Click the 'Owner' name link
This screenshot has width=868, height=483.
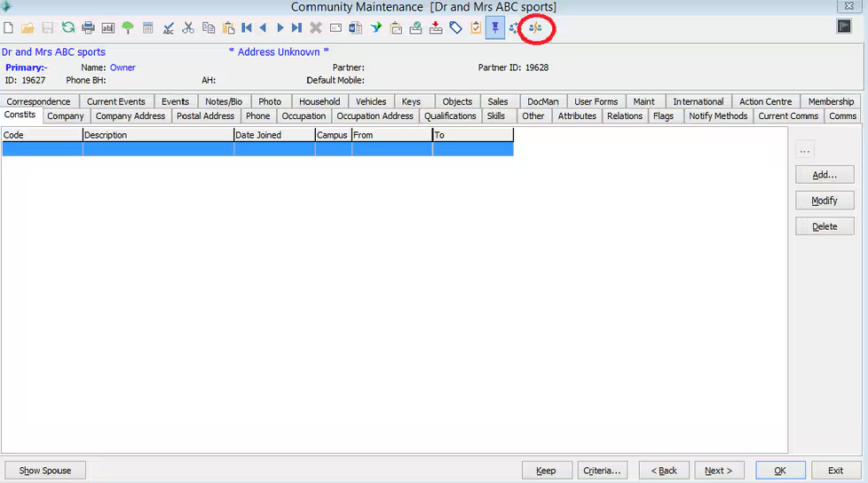[x=122, y=67]
